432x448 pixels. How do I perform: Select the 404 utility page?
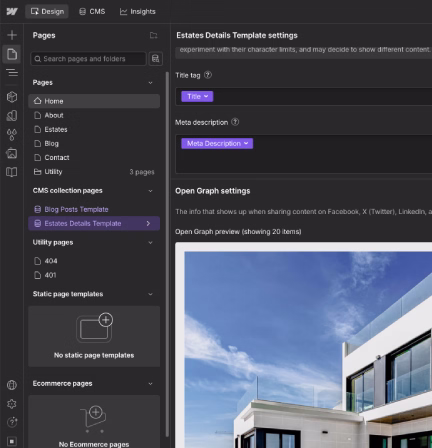pos(94,261)
